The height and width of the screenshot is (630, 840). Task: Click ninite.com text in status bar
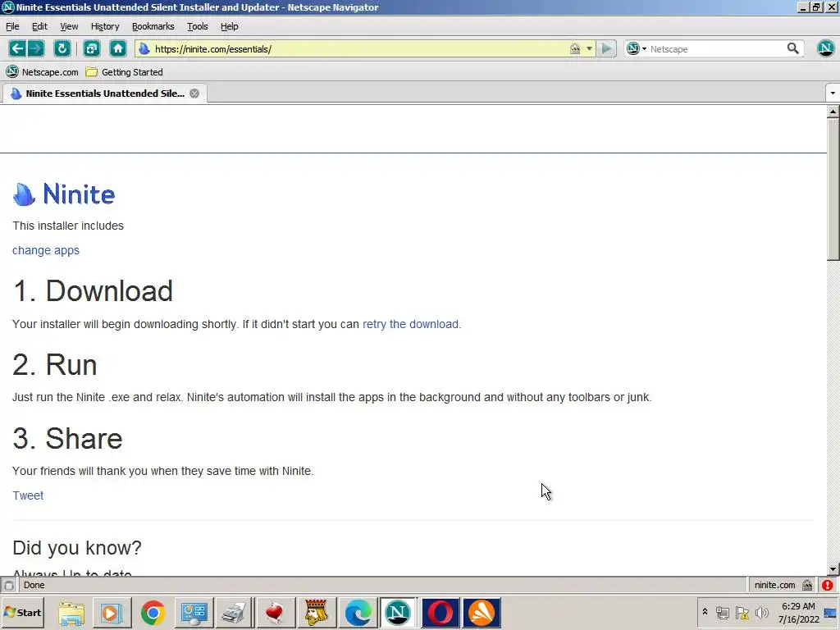(774, 585)
